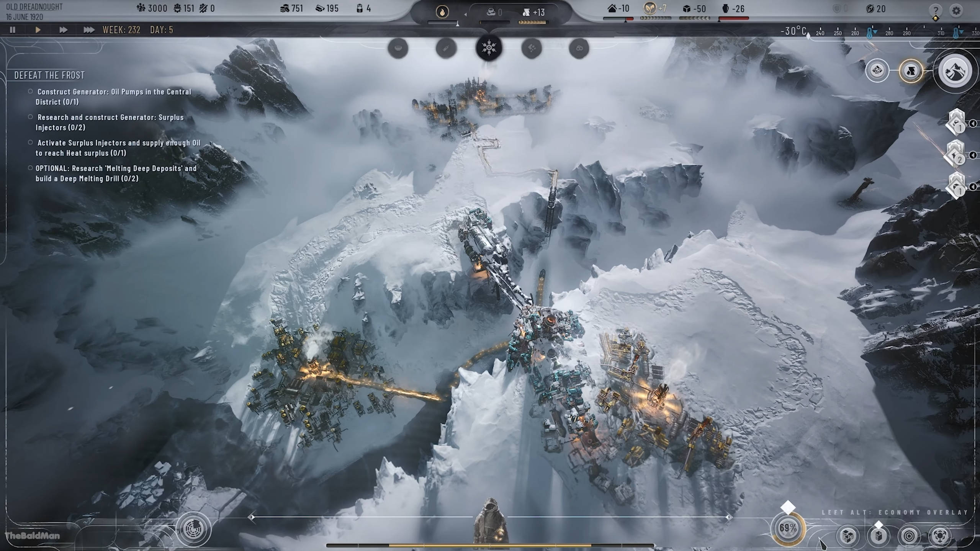The width and height of the screenshot is (980, 551).
Task: Click the Food supply icon showing +7
Action: 655,8
